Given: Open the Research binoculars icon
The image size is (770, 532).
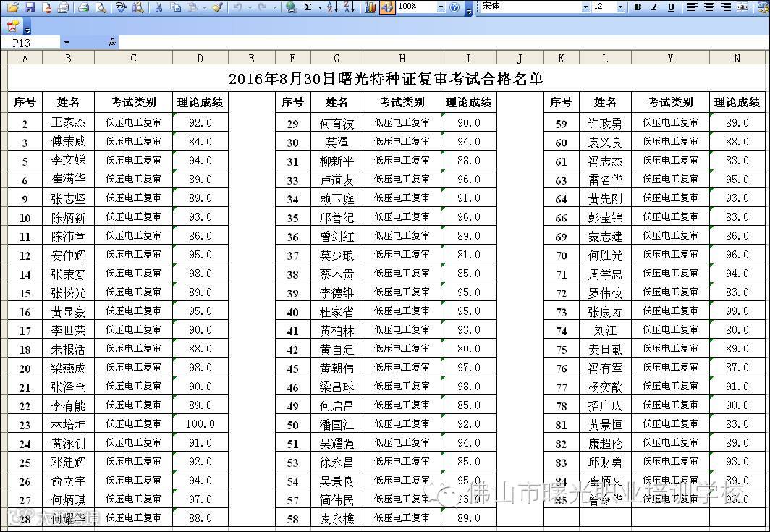Looking at the screenshot, I should pos(138,7).
